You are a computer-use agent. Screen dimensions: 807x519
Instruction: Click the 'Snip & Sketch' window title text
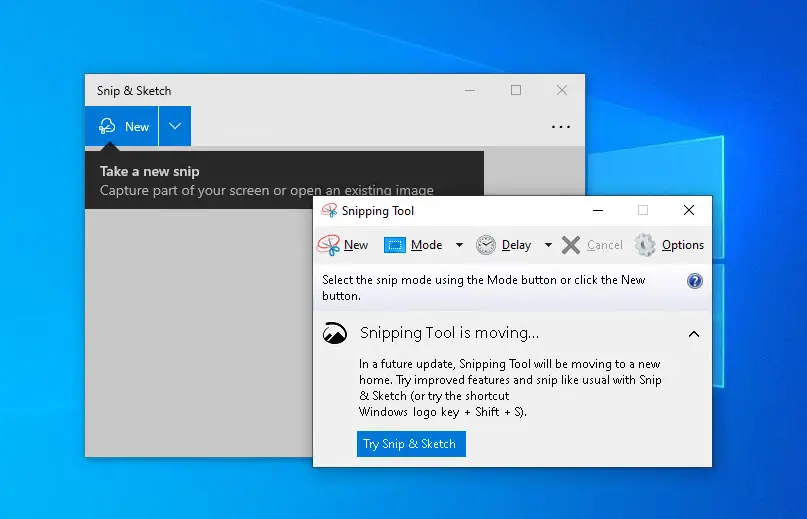click(x=134, y=91)
